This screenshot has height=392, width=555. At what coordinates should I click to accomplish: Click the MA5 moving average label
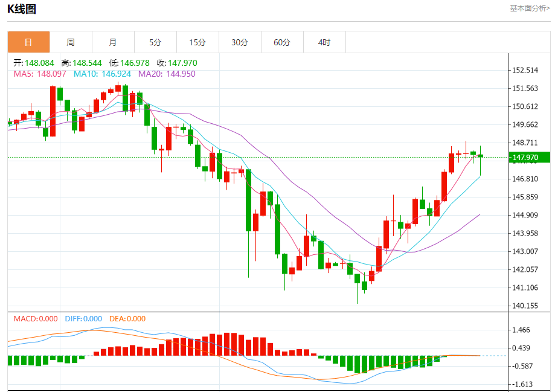[x=40, y=74]
